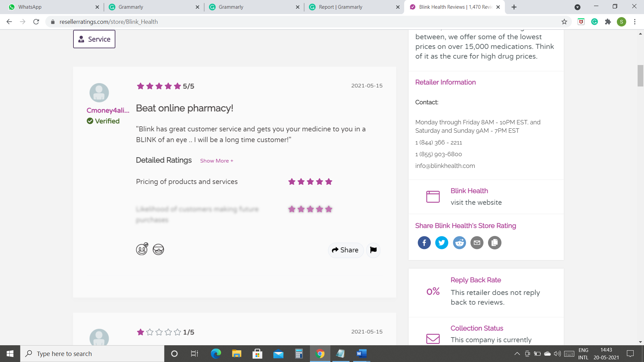Click the address bar URL
Viewport: 644px width, 362px height.
pyautogui.click(x=109, y=22)
